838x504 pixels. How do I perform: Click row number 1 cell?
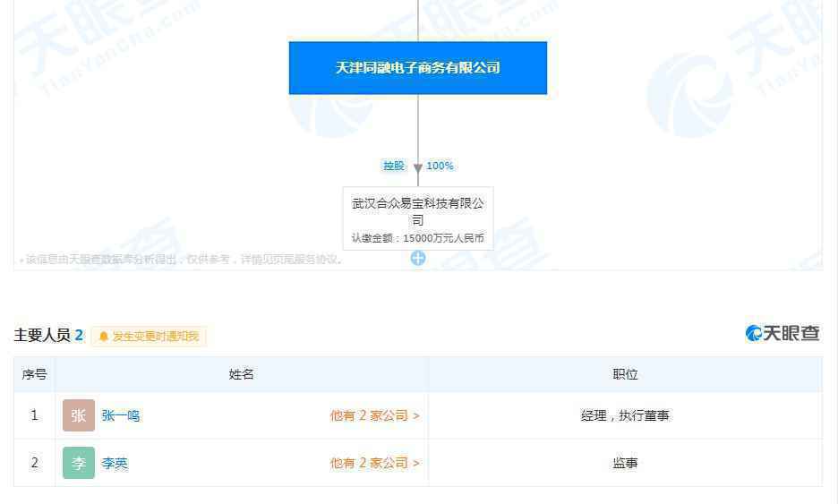click(x=34, y=415)
